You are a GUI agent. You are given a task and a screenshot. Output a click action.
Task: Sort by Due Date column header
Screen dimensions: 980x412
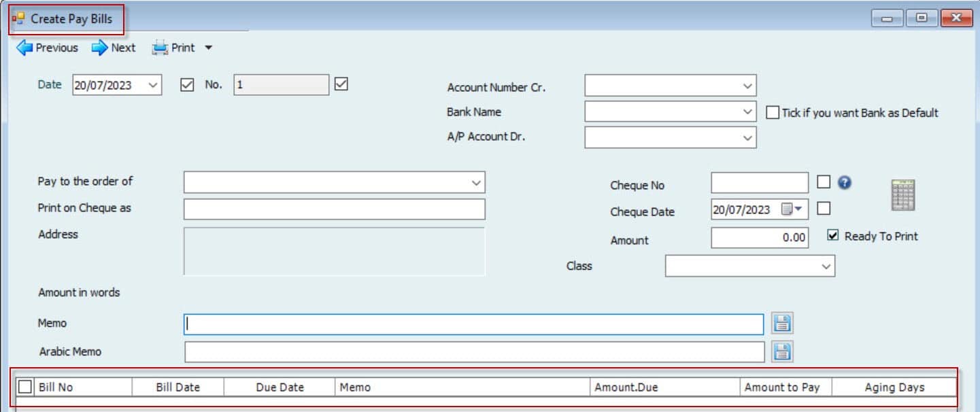(x=280, y=387)
